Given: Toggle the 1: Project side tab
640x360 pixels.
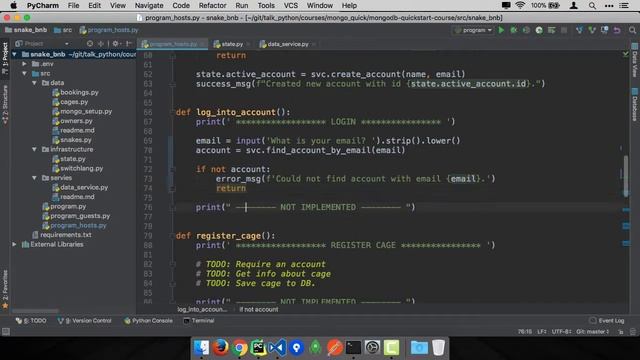Looking at the screenshot, I should [5, 58].
